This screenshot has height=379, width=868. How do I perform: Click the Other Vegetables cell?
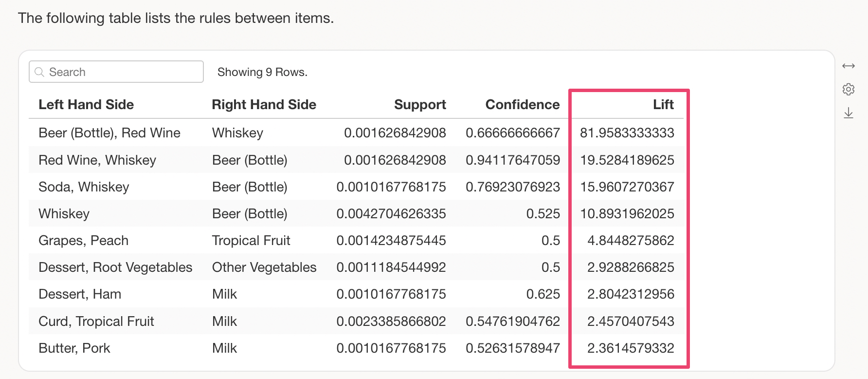[264, 267]
